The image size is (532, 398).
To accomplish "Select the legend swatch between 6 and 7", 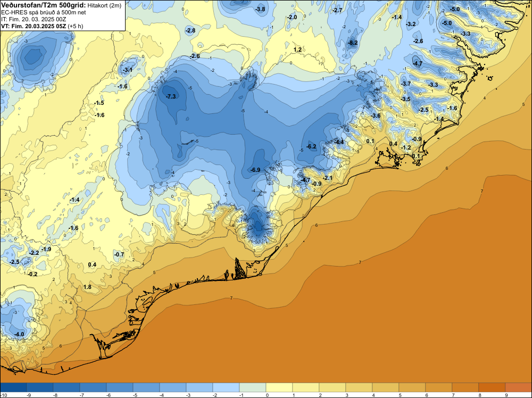I will click(x=439, y=387).
